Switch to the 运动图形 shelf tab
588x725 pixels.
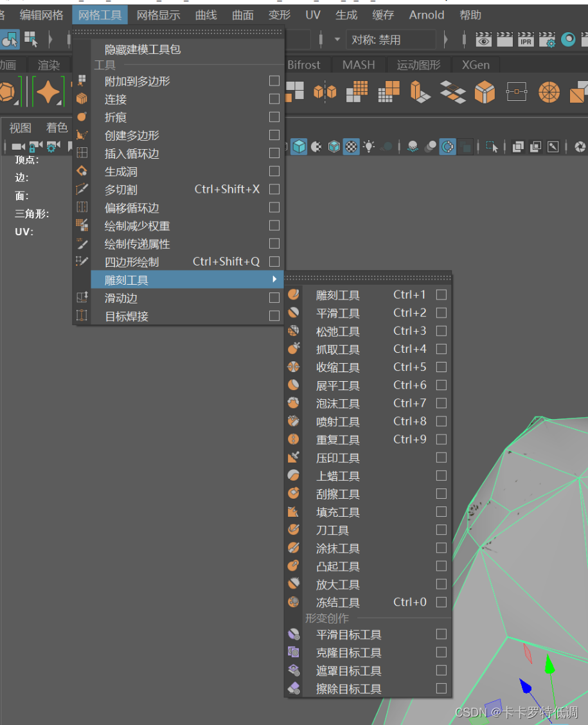point(418,65)
